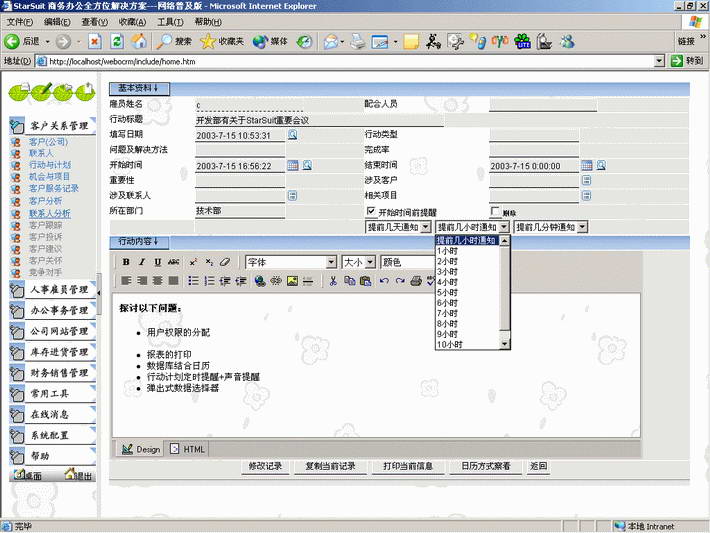Insert an image into the editor
Screen dimensions: 710x533
(x=293, y=281)
